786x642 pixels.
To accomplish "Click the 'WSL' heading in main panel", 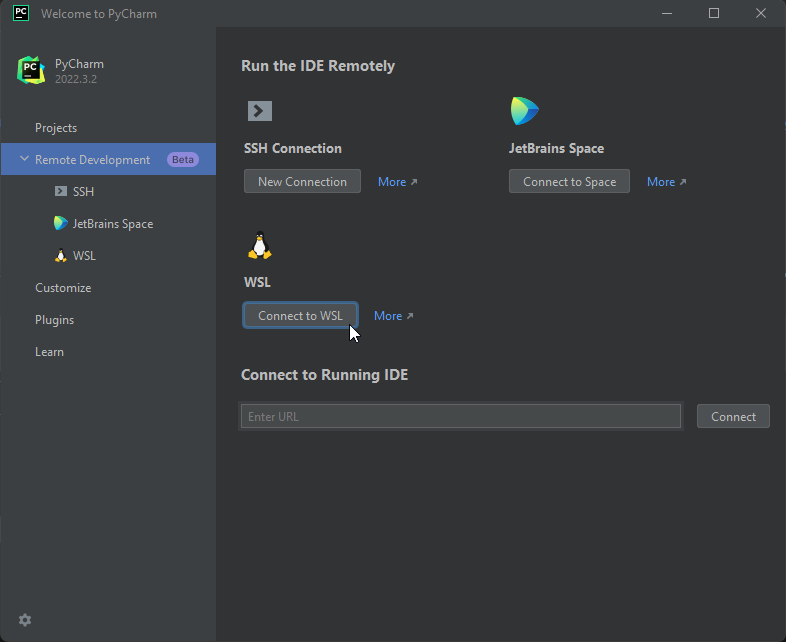I will [257, 282].
